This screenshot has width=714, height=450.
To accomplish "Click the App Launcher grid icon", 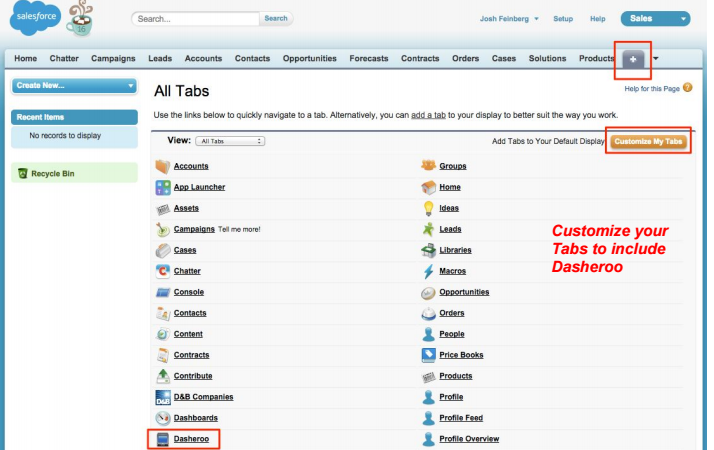I will (x=163, y=187).
